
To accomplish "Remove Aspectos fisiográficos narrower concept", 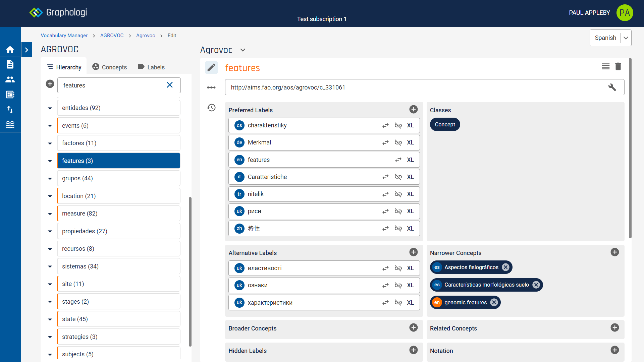I will tap(506, 267).
